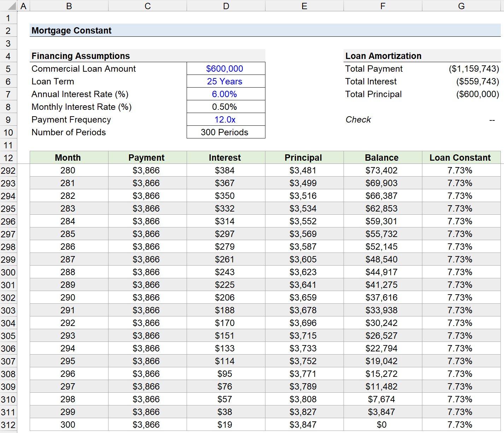Select month 280 cell
Screen dimensions: 504x433
69,171
